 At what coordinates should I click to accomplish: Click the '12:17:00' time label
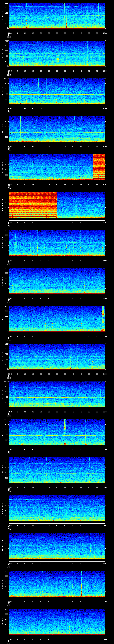click(9, 147)
